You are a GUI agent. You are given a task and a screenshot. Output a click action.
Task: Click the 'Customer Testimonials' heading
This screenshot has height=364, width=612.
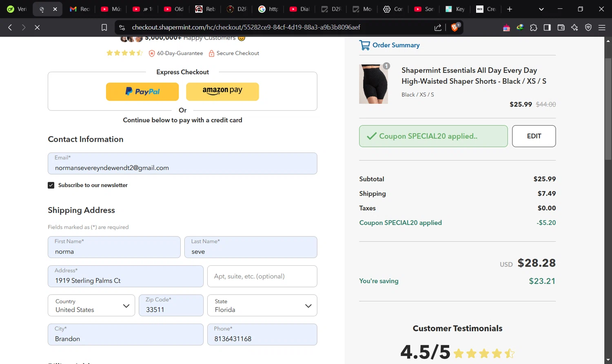click(457, 329)
